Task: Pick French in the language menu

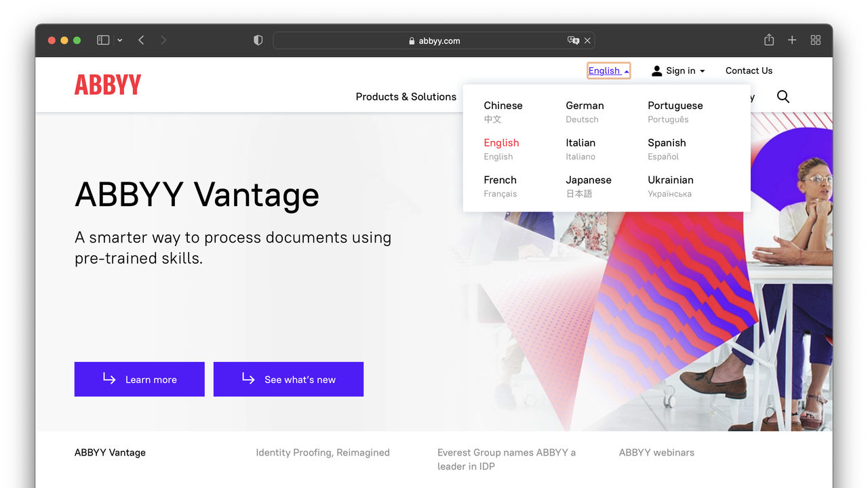Action: (500, 186)
